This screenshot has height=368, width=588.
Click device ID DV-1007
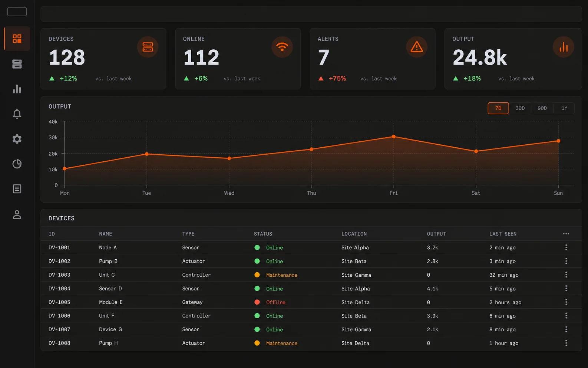(59, 329)
